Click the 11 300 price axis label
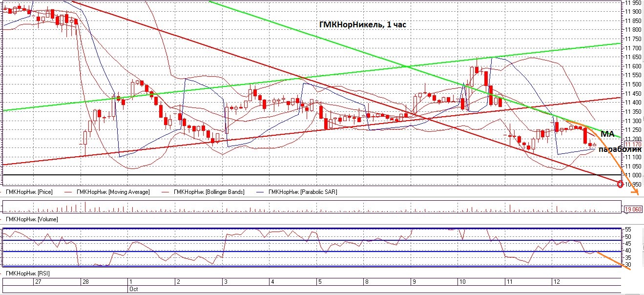This screenshot has width=644, height=295. click(634, 121)
